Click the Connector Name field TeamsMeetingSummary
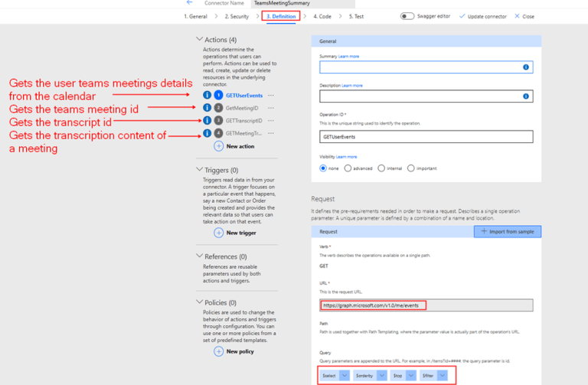The height and width of the screenshot is (385, 588). click(x=303, y=3)
